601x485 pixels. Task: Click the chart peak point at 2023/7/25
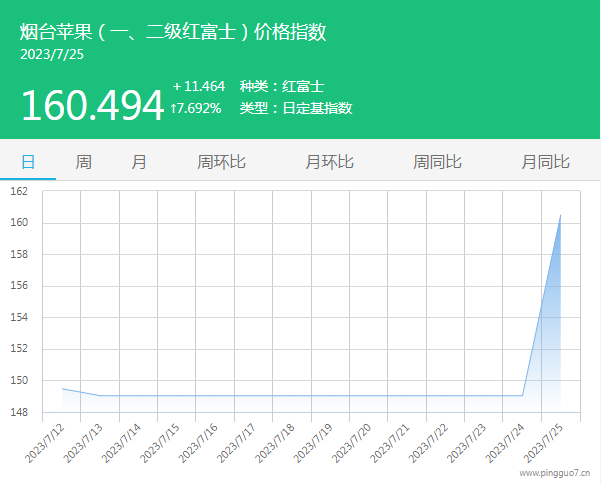click(x=560, y=215)
